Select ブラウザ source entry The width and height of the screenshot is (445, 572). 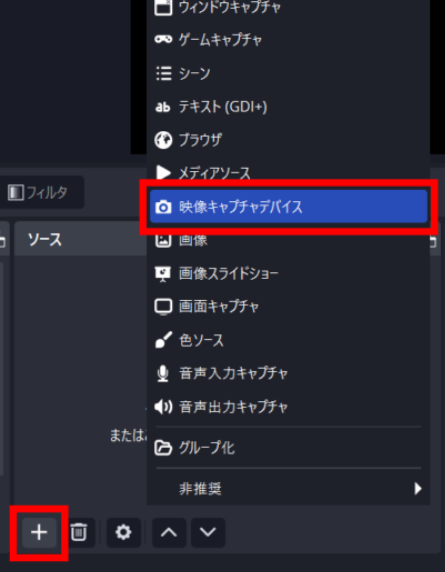pos(289,140)
